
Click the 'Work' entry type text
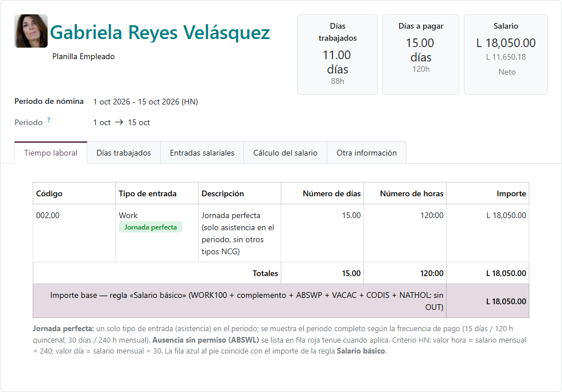(128, 215)
